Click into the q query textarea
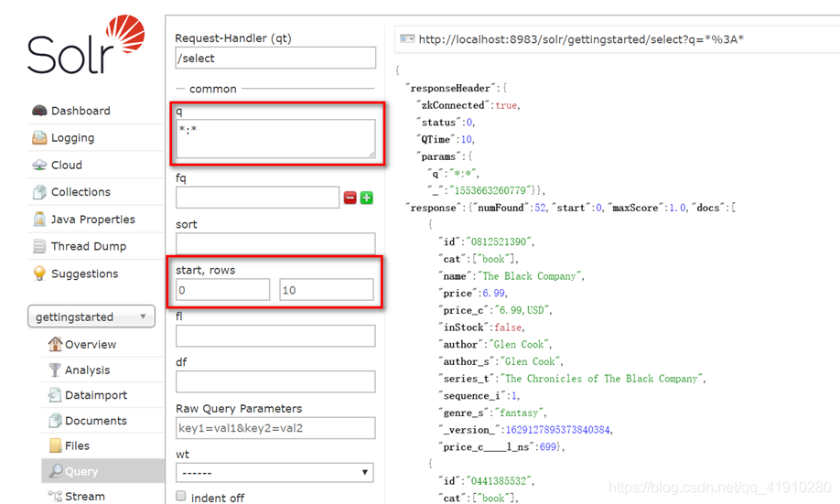Screen dimensions: 840x504 pyautogui.click(x=275, y=139)
